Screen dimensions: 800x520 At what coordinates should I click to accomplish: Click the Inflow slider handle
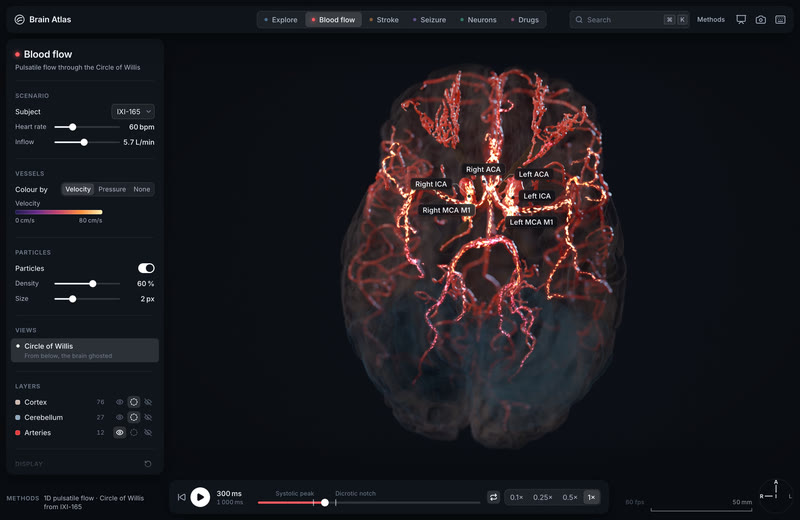coord(84,142)
